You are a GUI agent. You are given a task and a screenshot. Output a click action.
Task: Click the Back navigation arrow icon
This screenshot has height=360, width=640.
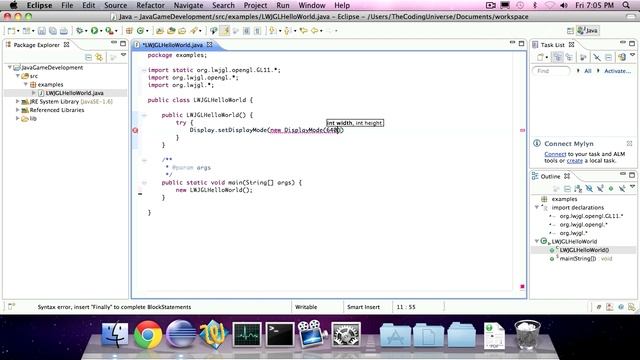click(x=315, y=31)
